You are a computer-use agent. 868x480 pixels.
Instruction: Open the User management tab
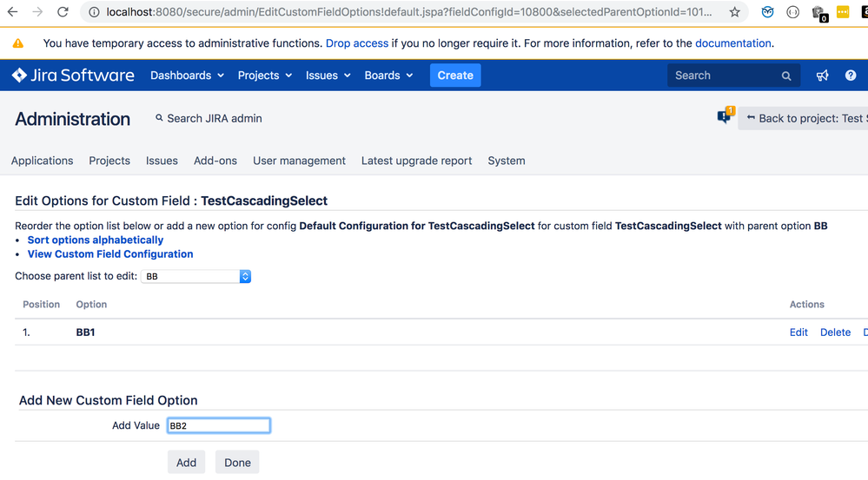pyautogui.click(x=299, y=161)
